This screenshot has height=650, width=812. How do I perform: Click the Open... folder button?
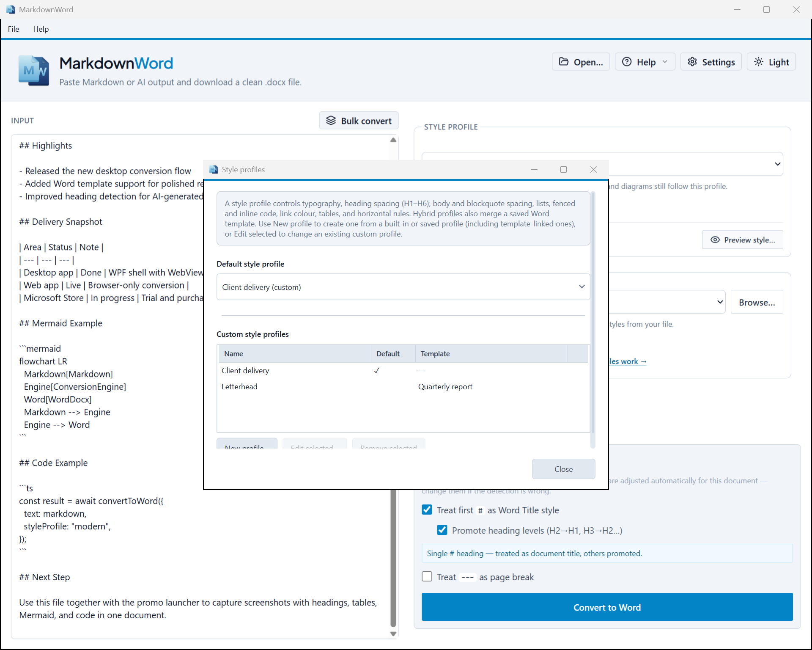(581, 62)
